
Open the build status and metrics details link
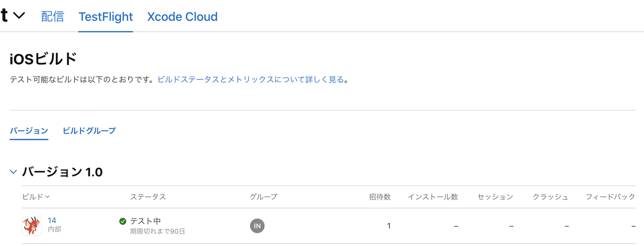coord(251,80)
